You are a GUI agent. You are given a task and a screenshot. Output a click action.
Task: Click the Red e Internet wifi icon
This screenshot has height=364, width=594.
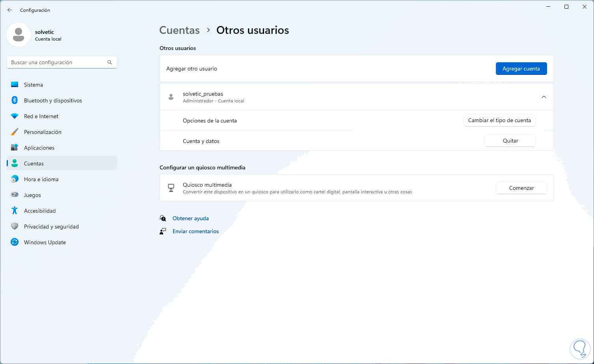pos(15,116)
